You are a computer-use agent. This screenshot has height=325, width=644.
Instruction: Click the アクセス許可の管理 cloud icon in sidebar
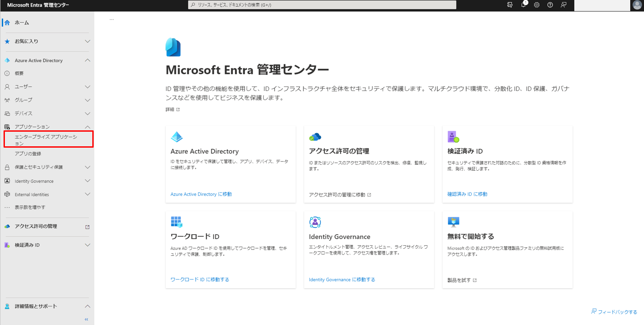coord(7,226)
